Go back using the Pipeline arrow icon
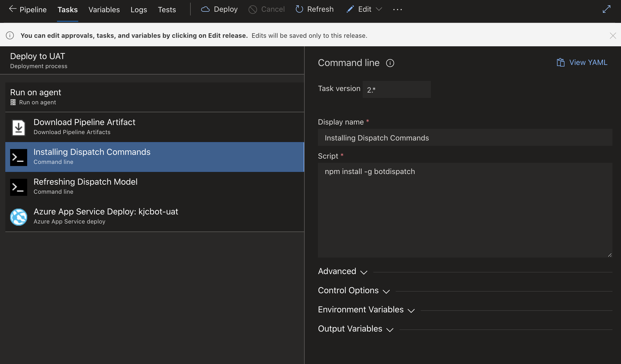This screenshot has width=621, height=364. click(13, 9)
